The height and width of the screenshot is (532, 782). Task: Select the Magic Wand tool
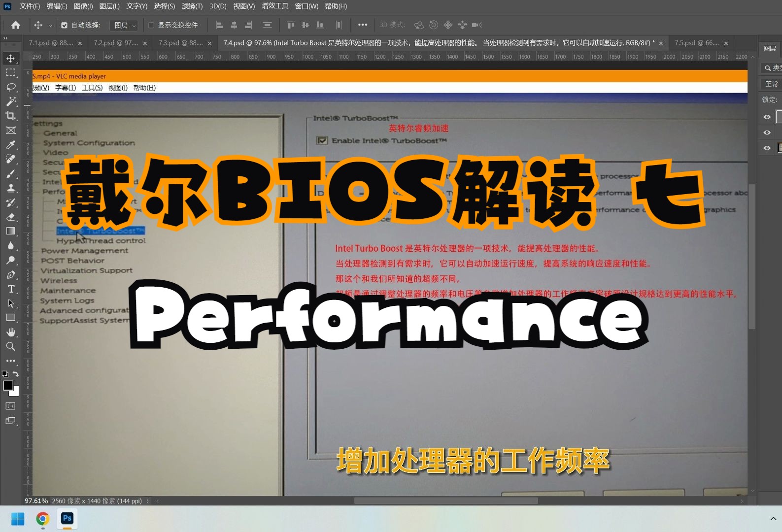[10, 101]
